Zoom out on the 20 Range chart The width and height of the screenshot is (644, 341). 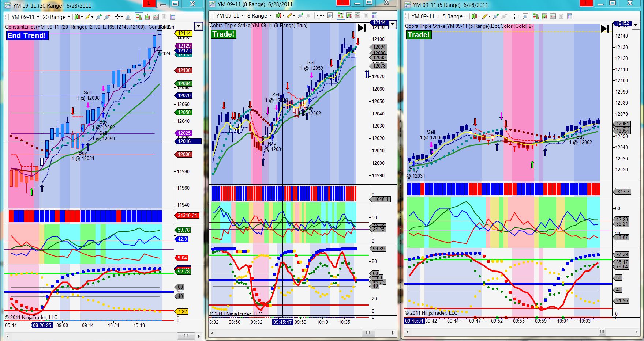point(107,17)
